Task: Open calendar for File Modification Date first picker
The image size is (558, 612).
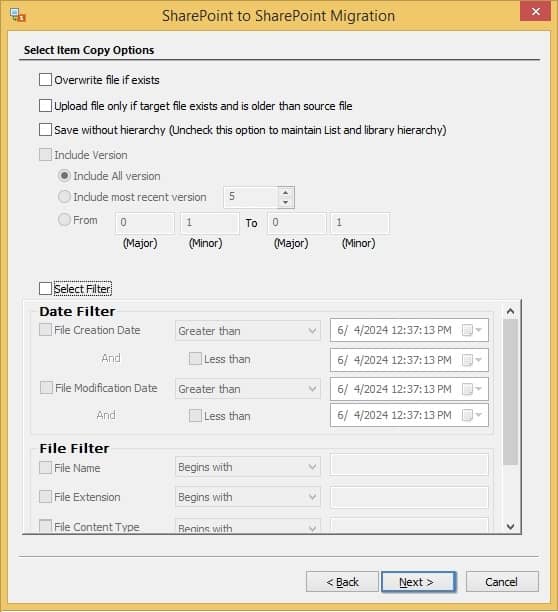Action: 472,389
